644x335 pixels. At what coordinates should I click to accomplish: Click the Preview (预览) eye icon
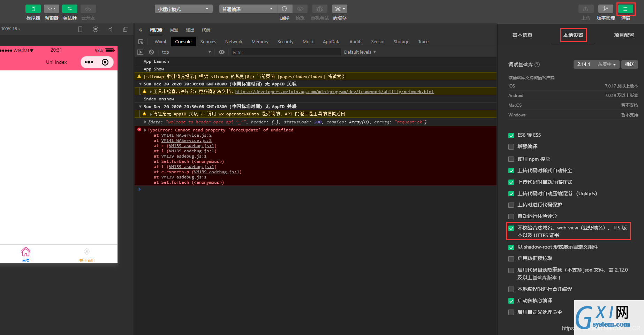(300, 9)
